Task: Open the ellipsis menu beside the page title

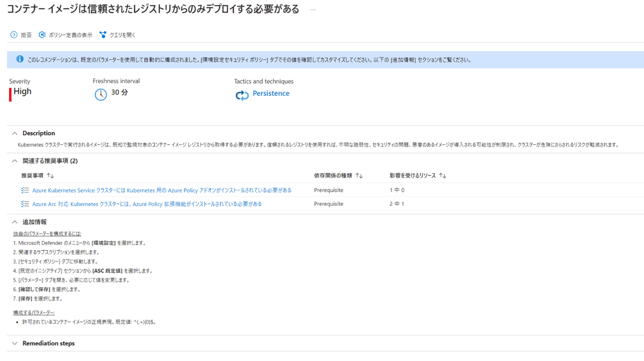Action: point(313,10)
